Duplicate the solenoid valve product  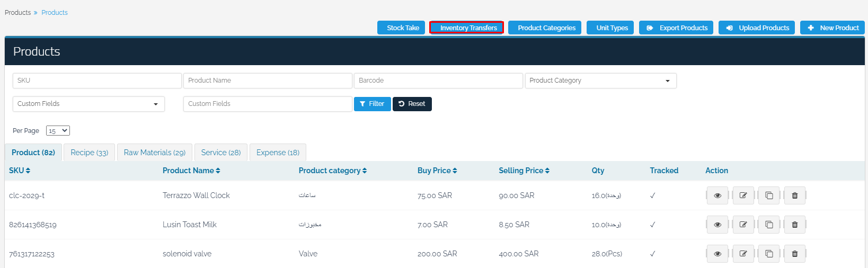coord(769,254)
